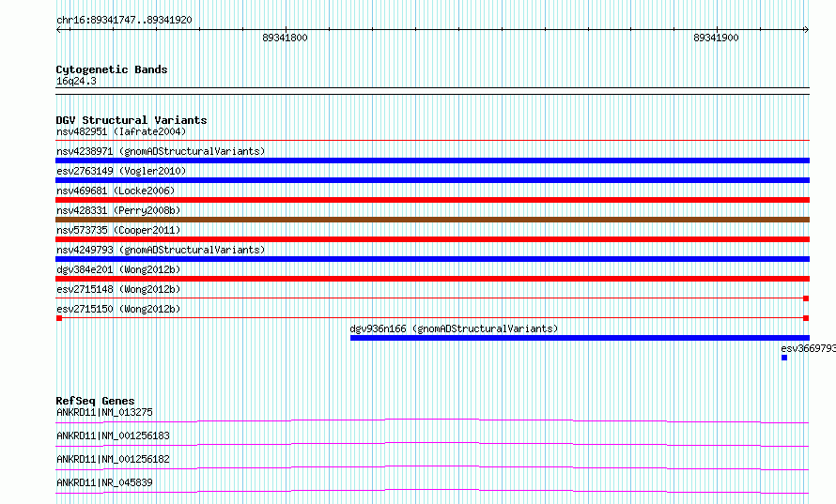Open the Cytogenetic Bands track title
Image resolution: width=836 pixels, height=504 pixels.
click(x=112, y=69)
